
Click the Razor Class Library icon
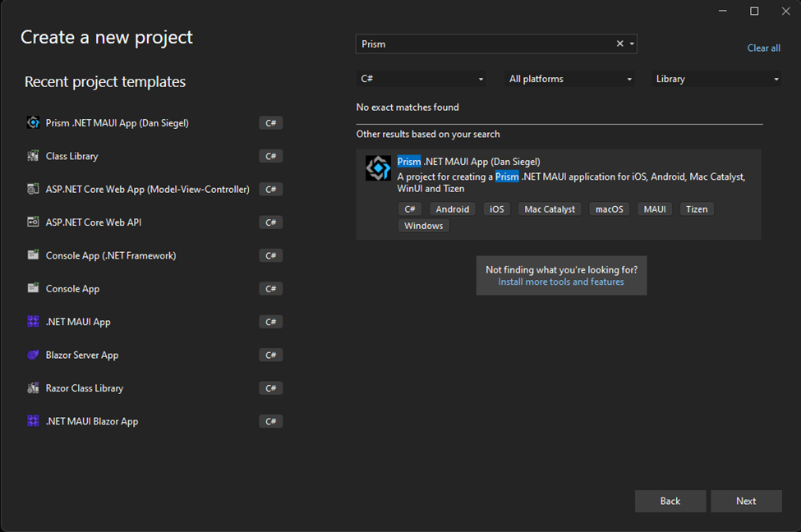(x=33, y=388)
